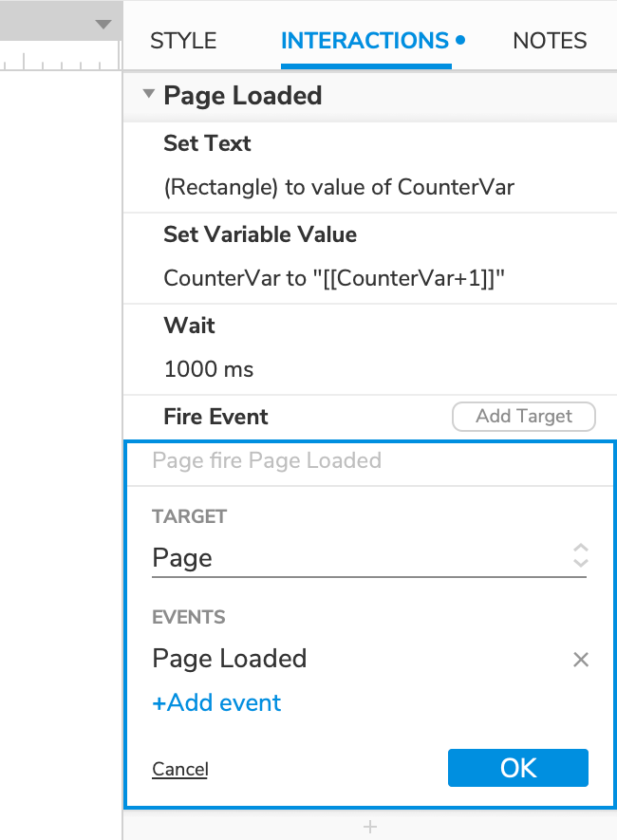The height and width of the screenshot is (840, 617).
Task: Select the Set Text action
Action: 207,143
